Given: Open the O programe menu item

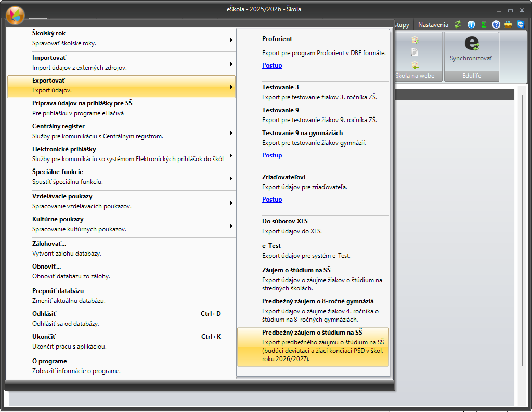Looking at the screenshot, I should [121, 366].
